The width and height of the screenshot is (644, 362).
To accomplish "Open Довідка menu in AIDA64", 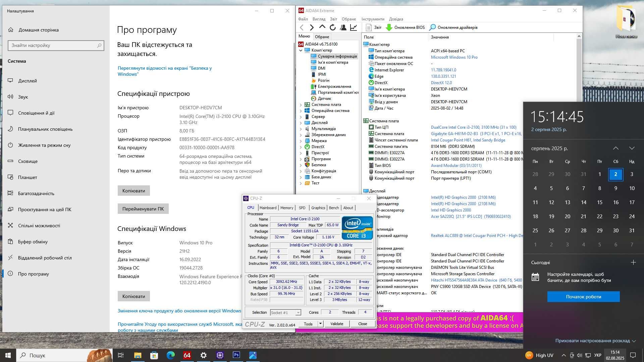I will tap(396, 19).
